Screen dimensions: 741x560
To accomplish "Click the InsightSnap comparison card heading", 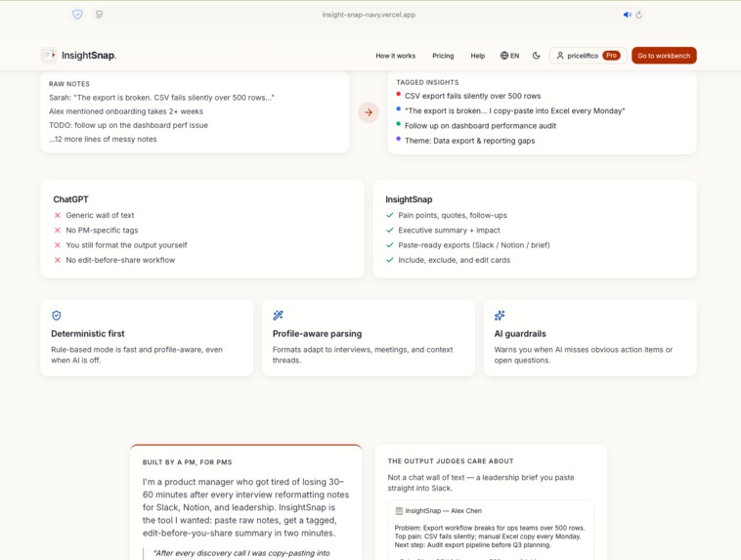I will [x=409, y=199].
